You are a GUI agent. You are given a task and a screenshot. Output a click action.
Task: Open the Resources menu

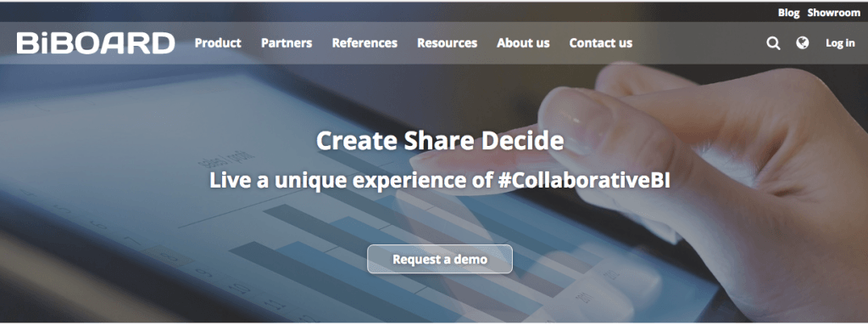(448, 42)
